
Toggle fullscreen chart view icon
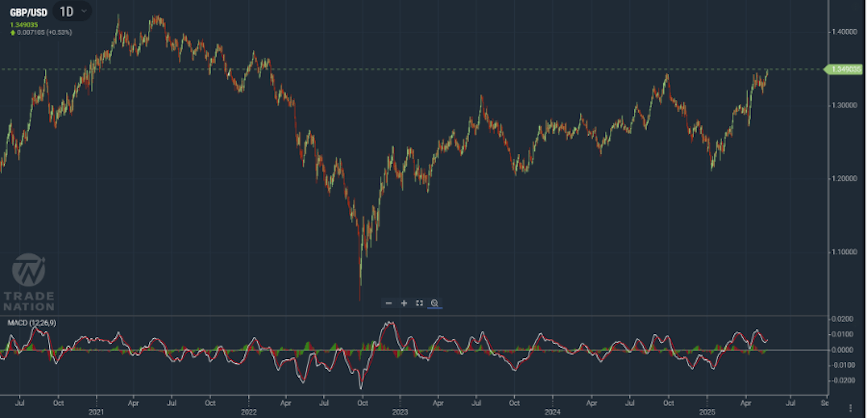(419, 303)
